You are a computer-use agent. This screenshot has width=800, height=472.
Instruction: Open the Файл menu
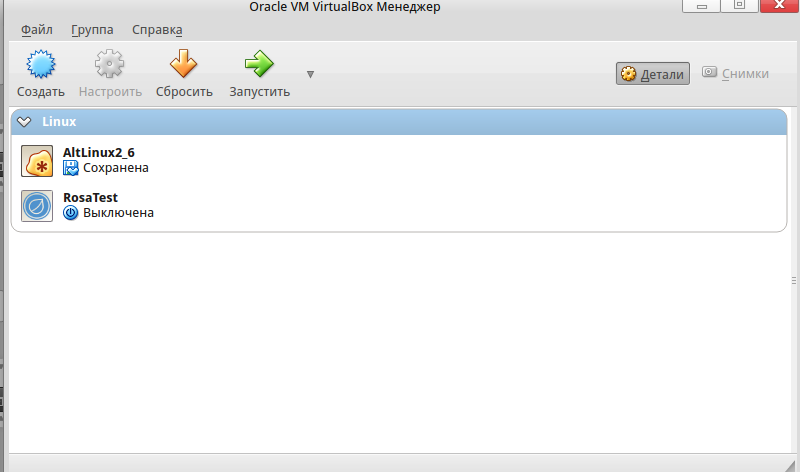pyautogui.click(x=37, y=30)
